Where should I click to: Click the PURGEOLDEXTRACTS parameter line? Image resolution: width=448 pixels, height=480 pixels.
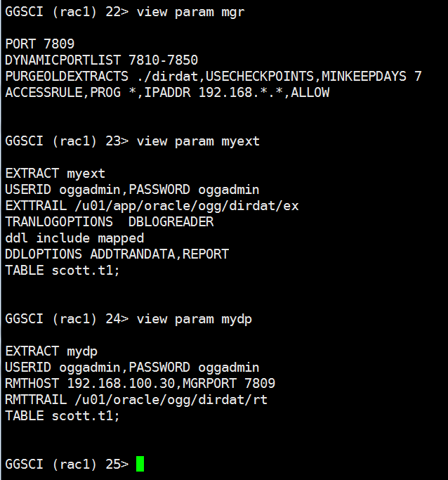tap(213, 76)
